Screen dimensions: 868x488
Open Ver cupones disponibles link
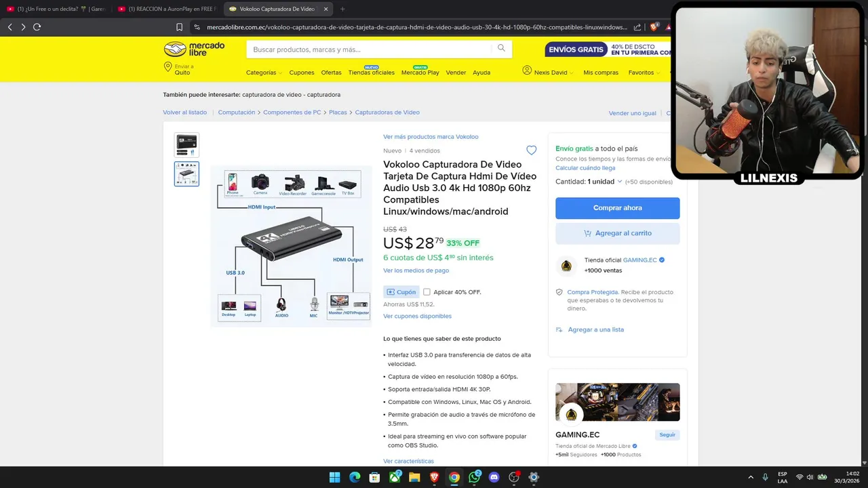pyautogui.click(x=417, y=316)
